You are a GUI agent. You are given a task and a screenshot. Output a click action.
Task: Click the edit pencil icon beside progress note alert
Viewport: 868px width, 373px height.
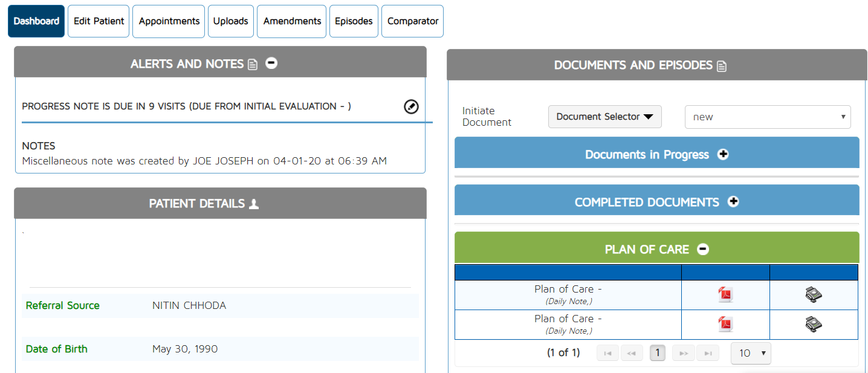410,107
